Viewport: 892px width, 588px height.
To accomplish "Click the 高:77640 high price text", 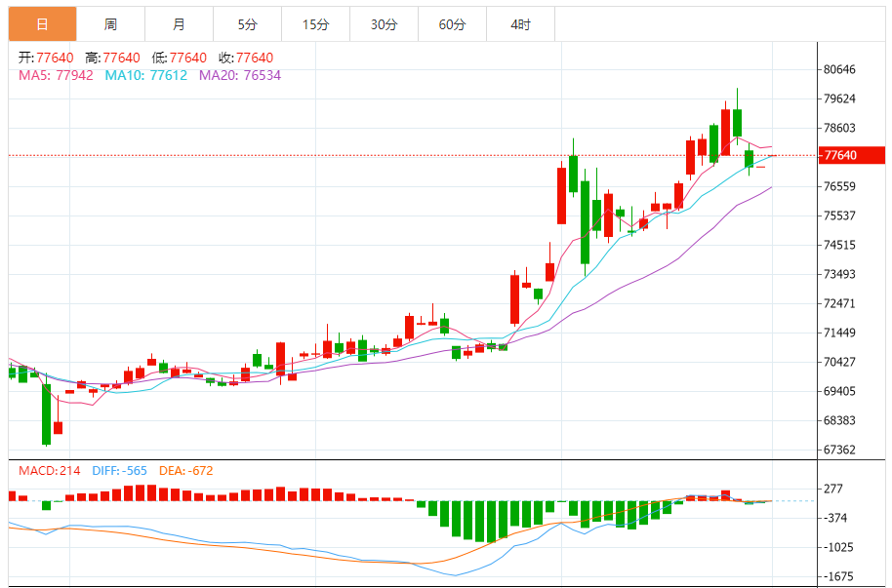I will pos(112,58).
